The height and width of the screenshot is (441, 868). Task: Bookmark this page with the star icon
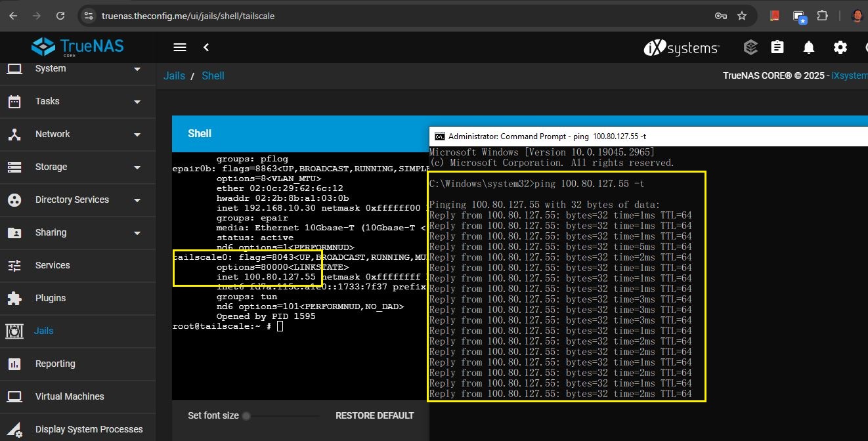(742, 16)
